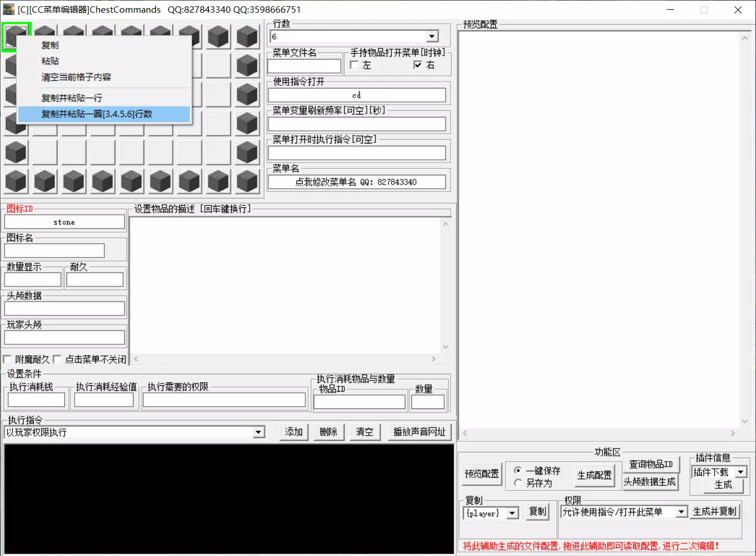Select stone block in third row, last column

[x=247, y=95]
